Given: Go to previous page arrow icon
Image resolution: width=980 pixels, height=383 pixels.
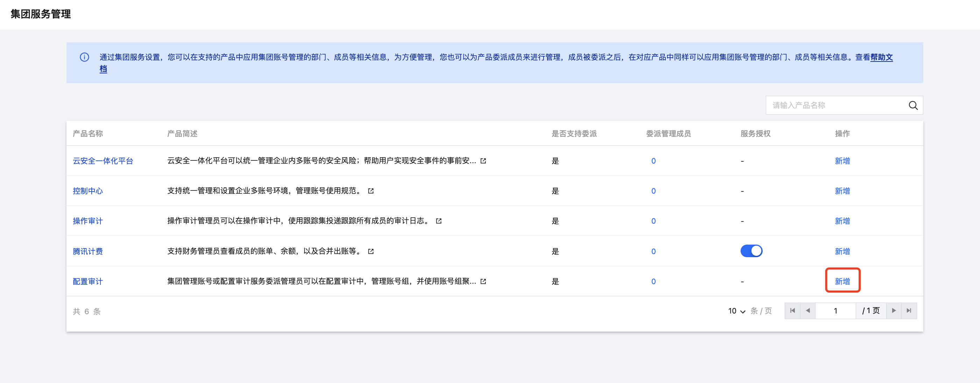Looking at the screenshot, I should 808,310.
